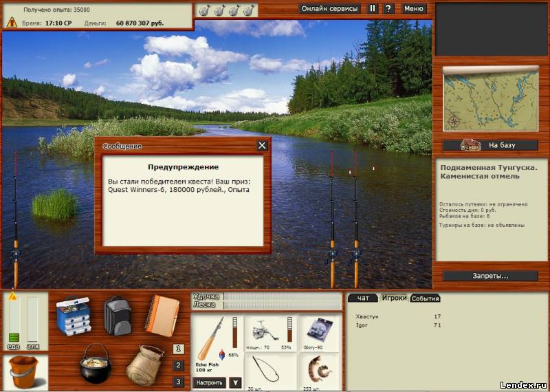Click the left fishing rod on the water
The width and height of the screenshot is (550, 392).
pos(15,219)
